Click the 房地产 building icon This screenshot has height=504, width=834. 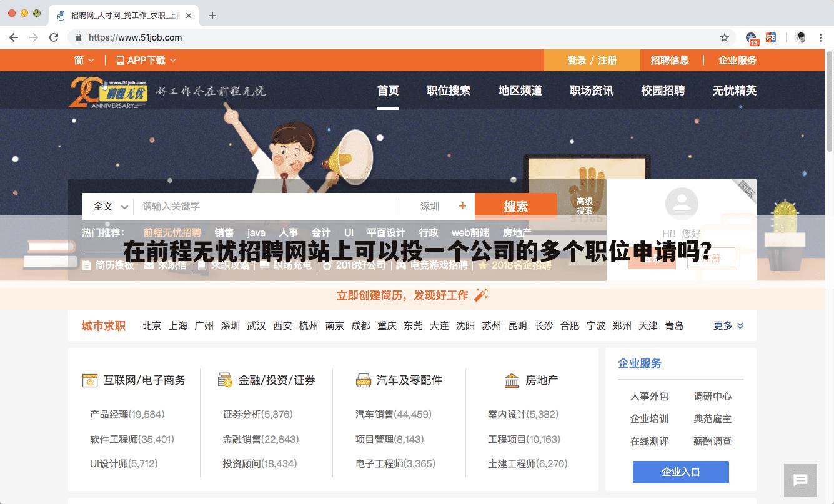click(511, 380)
